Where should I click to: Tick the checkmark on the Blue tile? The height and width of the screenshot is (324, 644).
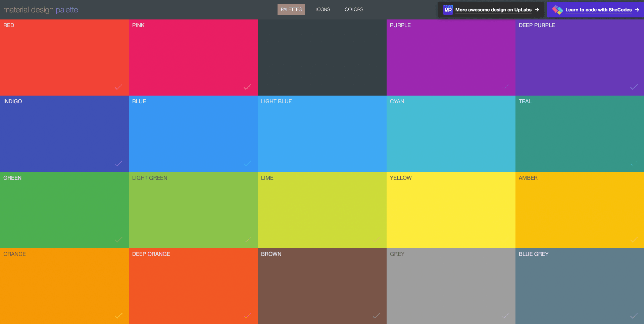(247, 163)
